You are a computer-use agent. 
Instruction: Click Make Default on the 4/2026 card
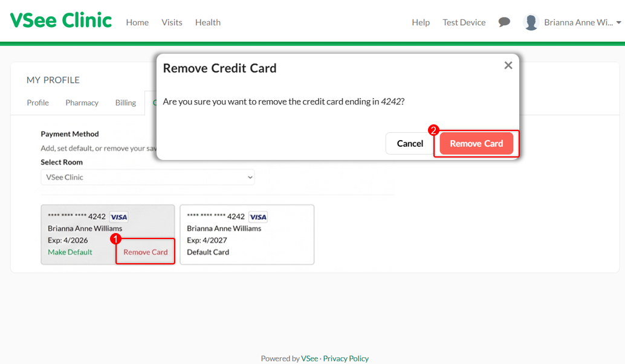70,252
